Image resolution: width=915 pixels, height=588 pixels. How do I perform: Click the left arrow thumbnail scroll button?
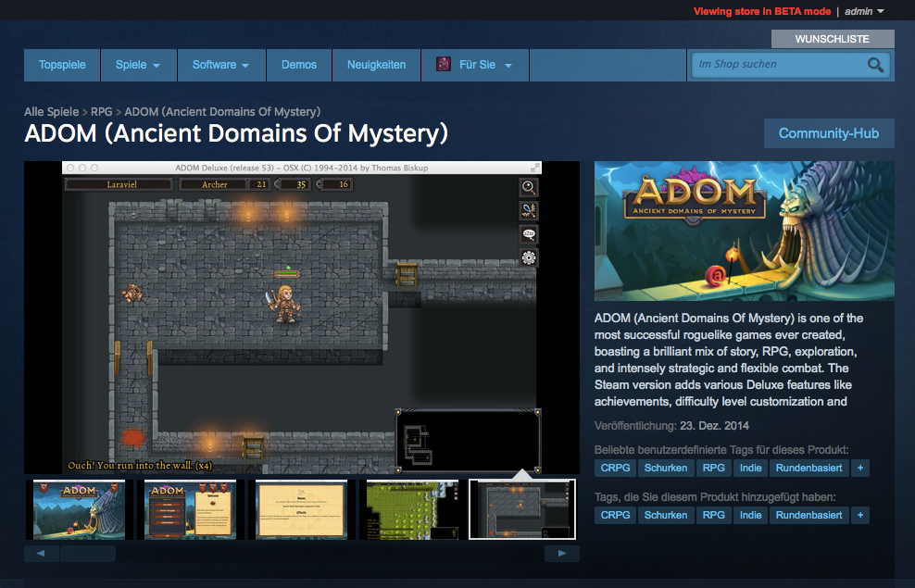(41, 553)
